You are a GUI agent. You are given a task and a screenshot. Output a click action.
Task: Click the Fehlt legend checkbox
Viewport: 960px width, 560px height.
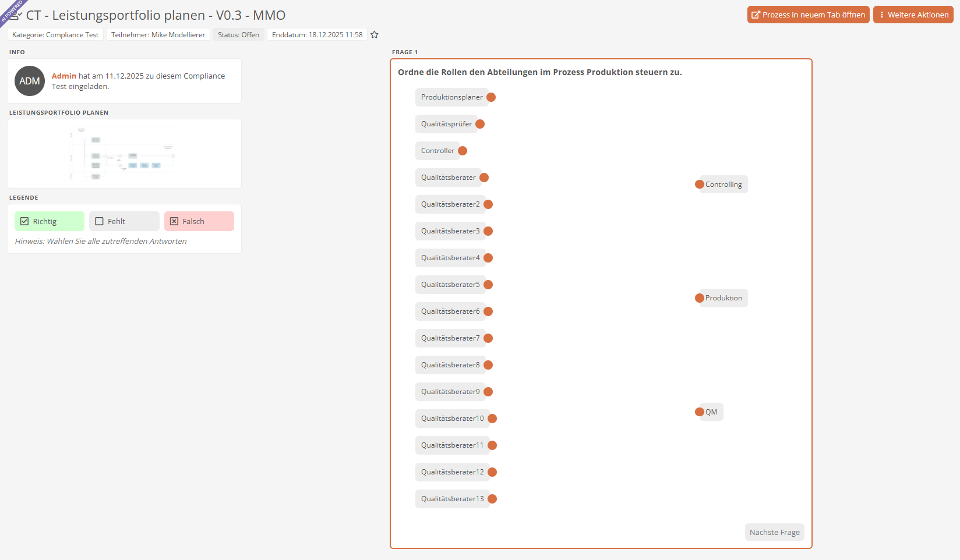99,221
